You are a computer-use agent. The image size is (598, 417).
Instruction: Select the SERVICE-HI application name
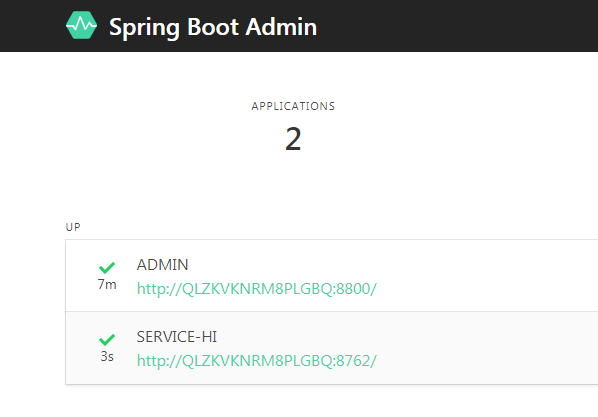tap(177, 337)
